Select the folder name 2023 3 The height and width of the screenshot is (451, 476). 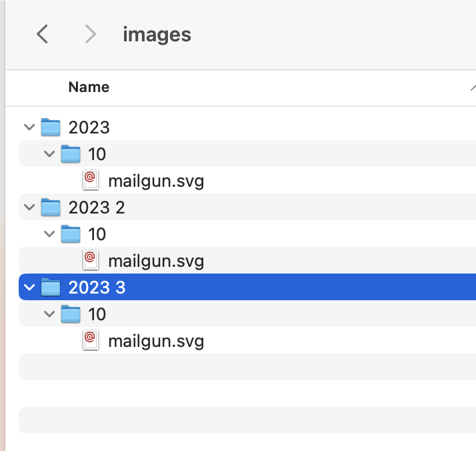tap(97, 288)
